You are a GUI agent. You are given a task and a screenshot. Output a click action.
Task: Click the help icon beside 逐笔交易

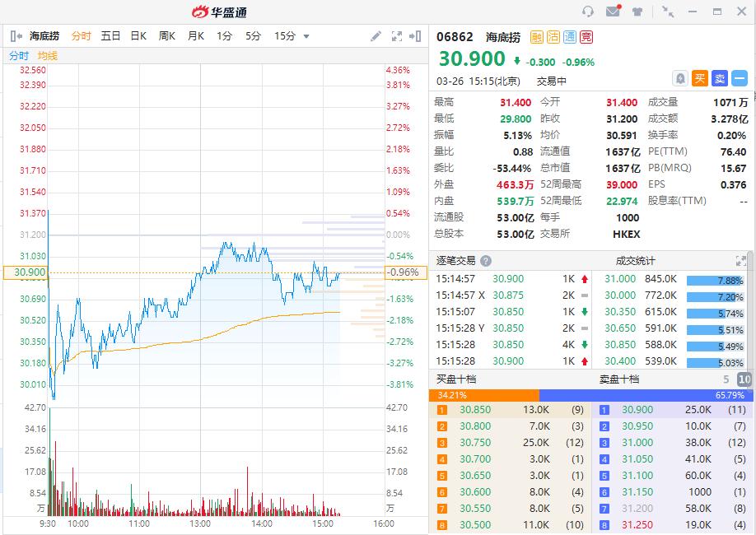click(486, 261)
